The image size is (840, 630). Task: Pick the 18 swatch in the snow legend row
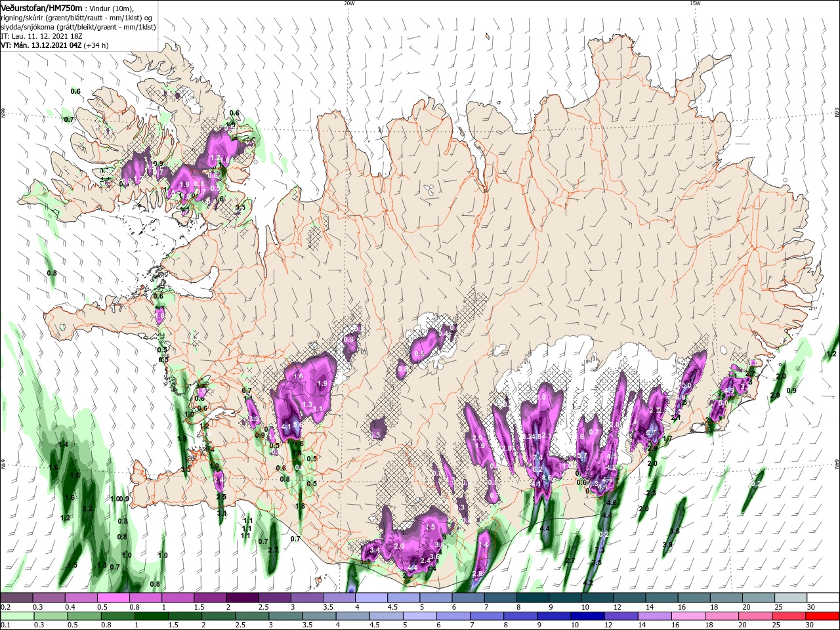pos(726,598)
